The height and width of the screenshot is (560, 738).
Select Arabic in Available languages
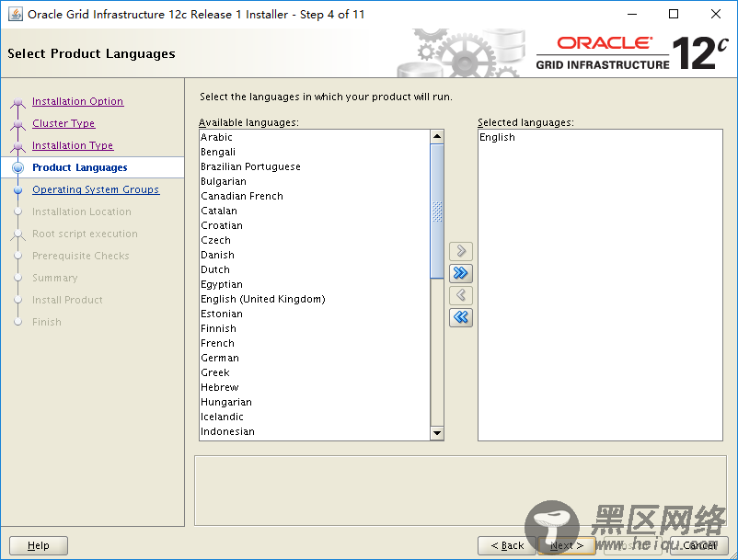315,137
